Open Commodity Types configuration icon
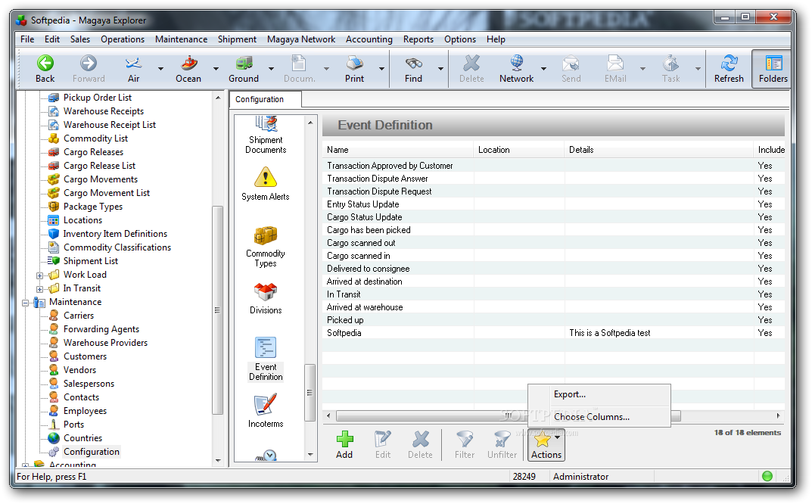 (x=266, y=247)
